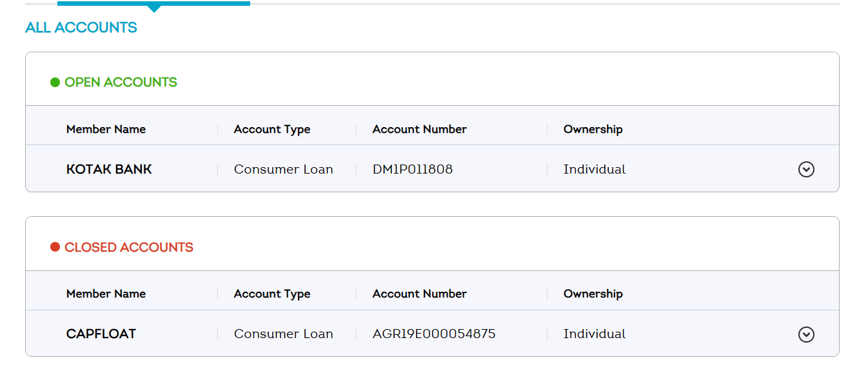Click the green Open Accounts status dot

[55, 83]
